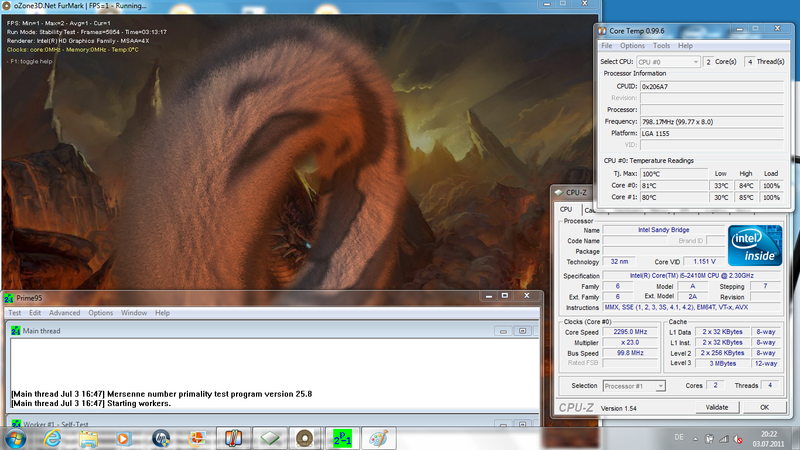Image resolution: width=800 pixels, height=450 pixels.
Task: Click the CPU-Z title bar icon
Action: pos(559,192)
